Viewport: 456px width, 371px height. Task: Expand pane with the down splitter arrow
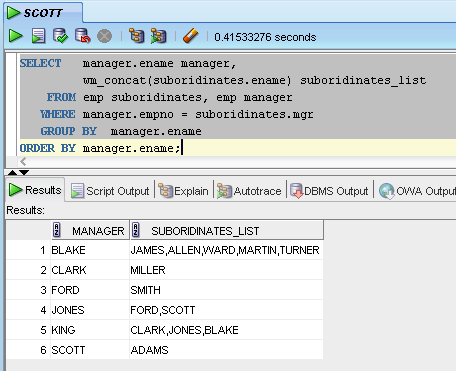pos(24,172)
